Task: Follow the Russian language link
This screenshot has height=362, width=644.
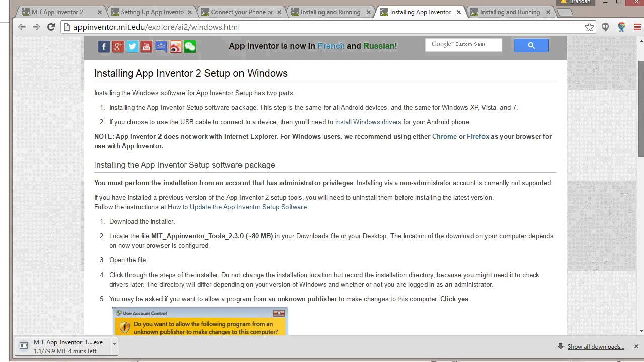Action: (x=380, y=46)
